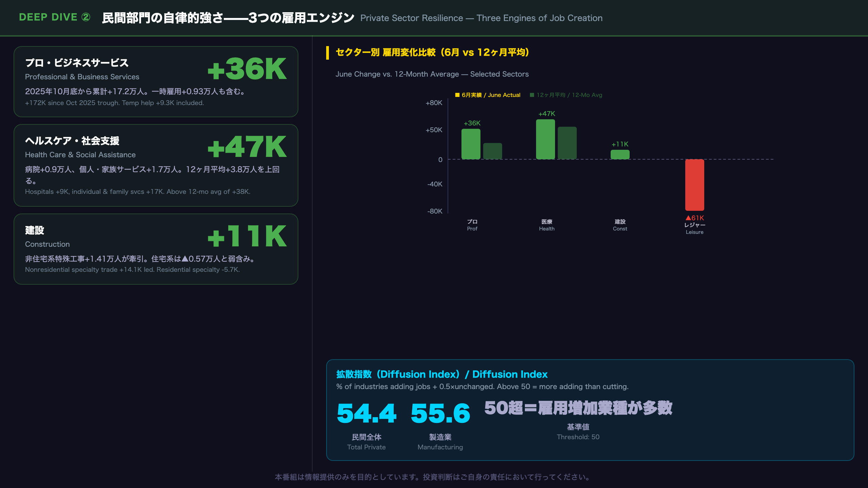Click the Manufacturing caption

[x=440, y=447]
